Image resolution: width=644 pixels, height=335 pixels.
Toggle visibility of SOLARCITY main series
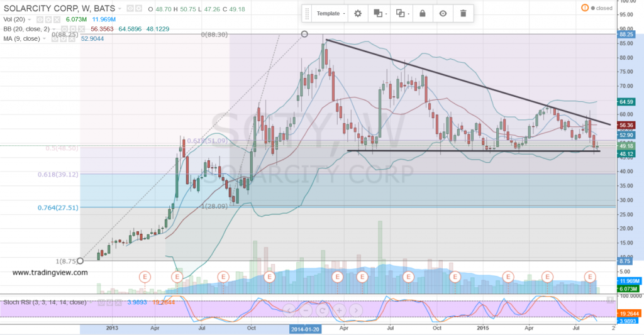click(130, 9)
